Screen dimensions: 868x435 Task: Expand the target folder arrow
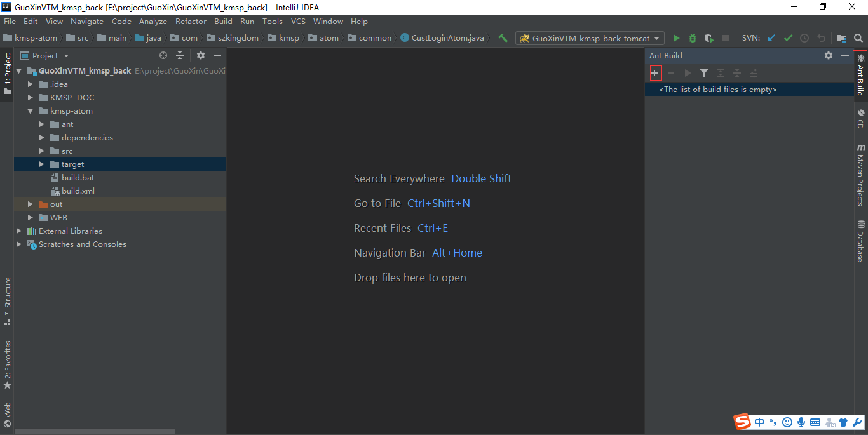tap(42, 164)
